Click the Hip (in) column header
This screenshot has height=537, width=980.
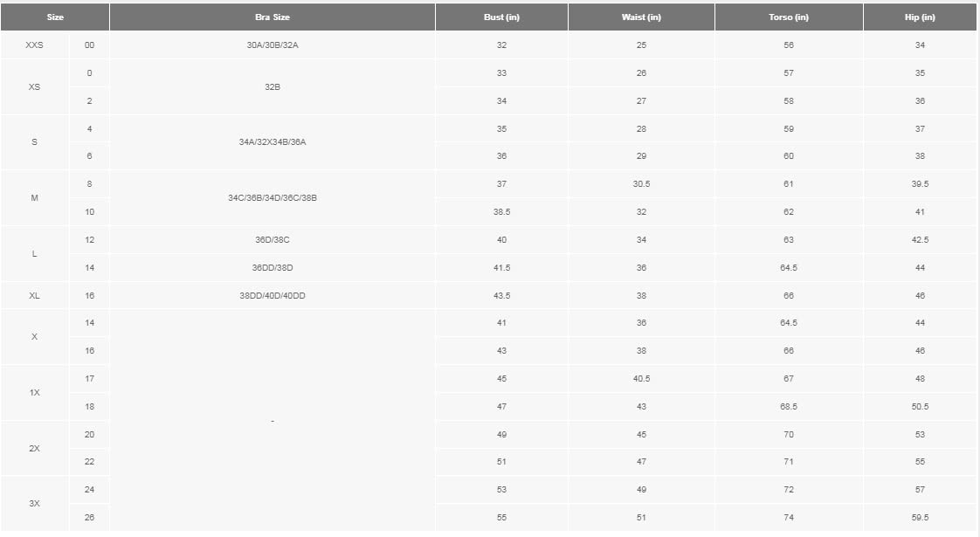920,17
